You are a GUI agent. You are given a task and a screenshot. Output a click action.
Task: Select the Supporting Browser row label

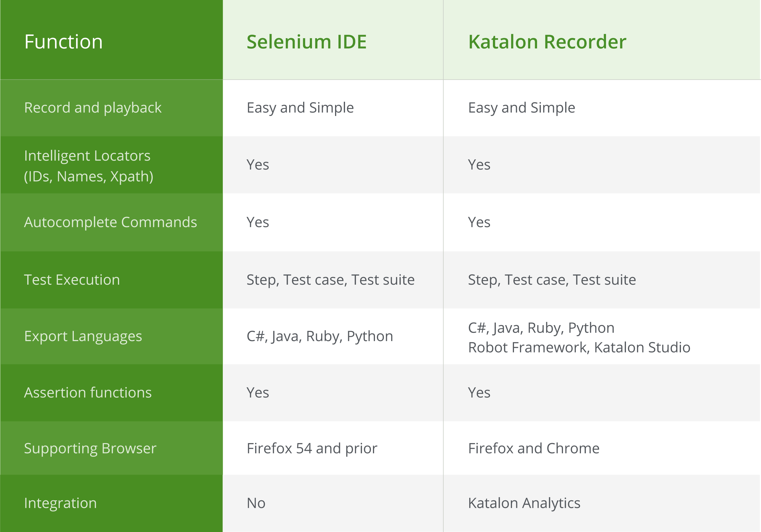coord(90,448)
